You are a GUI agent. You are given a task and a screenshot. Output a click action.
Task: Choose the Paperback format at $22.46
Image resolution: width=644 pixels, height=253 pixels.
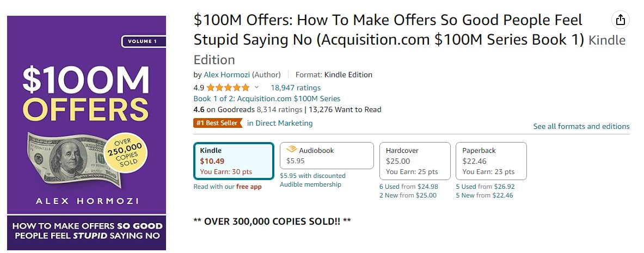491,161
